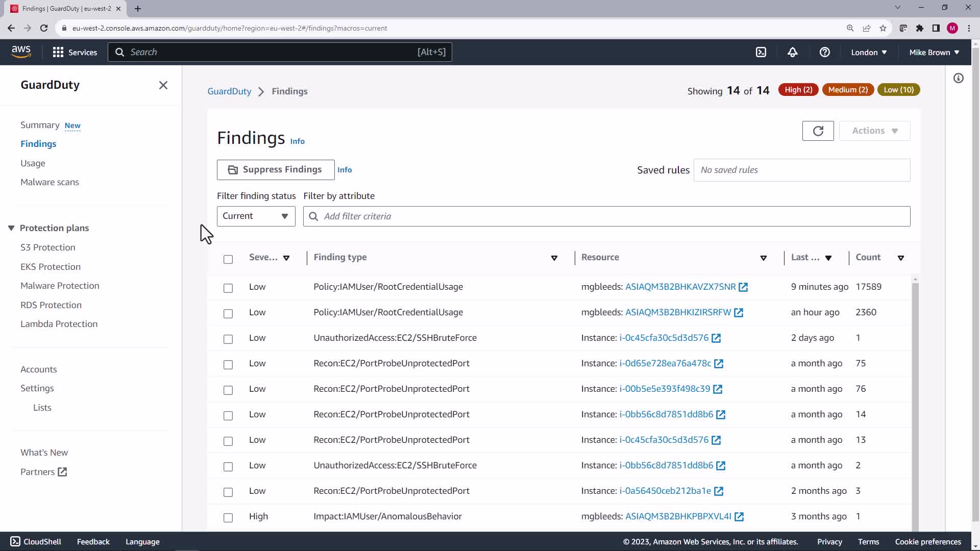Open the notifications bell icon
The height and width of the screenshot is (551, 980).
pos(792,52)
